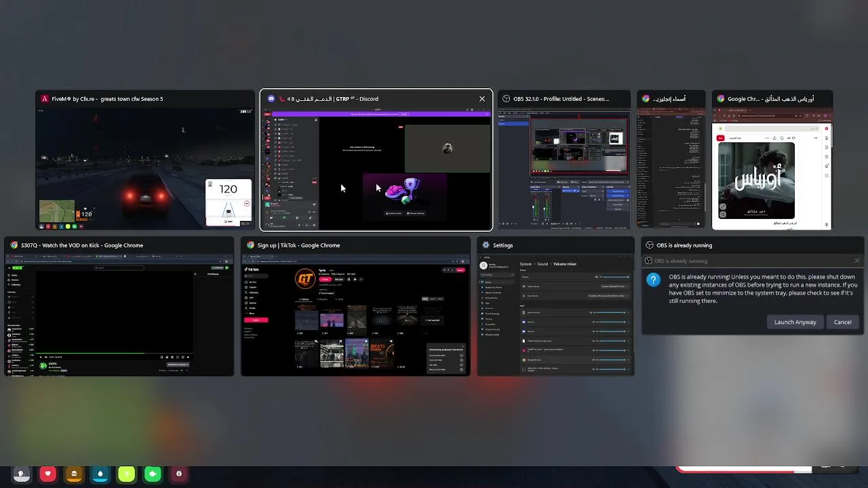Click Chrome icon beside أسماء إنجليزي title
The image size is (868, 488).
(646, 99)
